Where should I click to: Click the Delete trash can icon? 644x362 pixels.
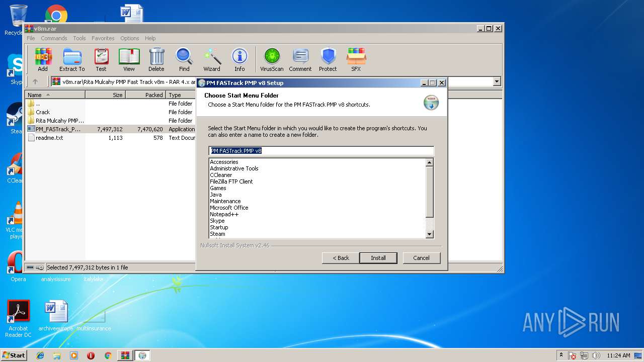tap(156, 60)
